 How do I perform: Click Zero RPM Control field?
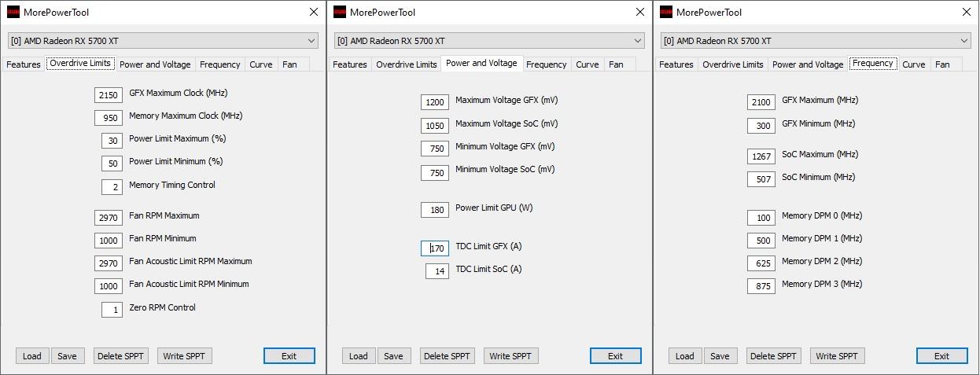(112, 310)
